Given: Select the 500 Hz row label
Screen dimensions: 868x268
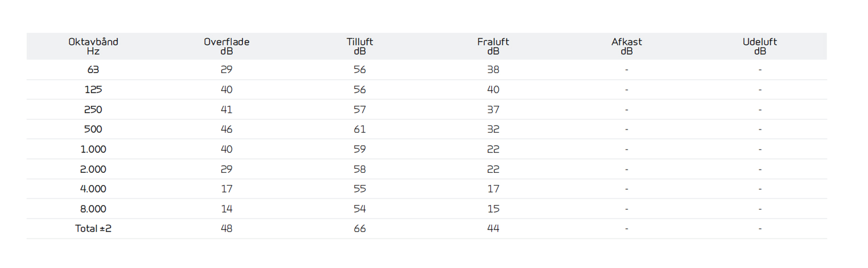Looking at the screenshot, I should tap(93, 129).
